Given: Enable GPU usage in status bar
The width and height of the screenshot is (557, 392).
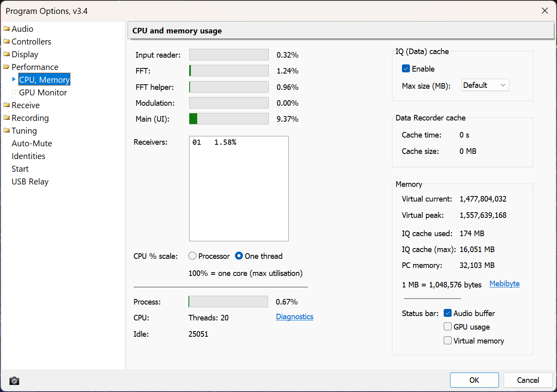Looking at the screenshot, I should click(448, 327).
